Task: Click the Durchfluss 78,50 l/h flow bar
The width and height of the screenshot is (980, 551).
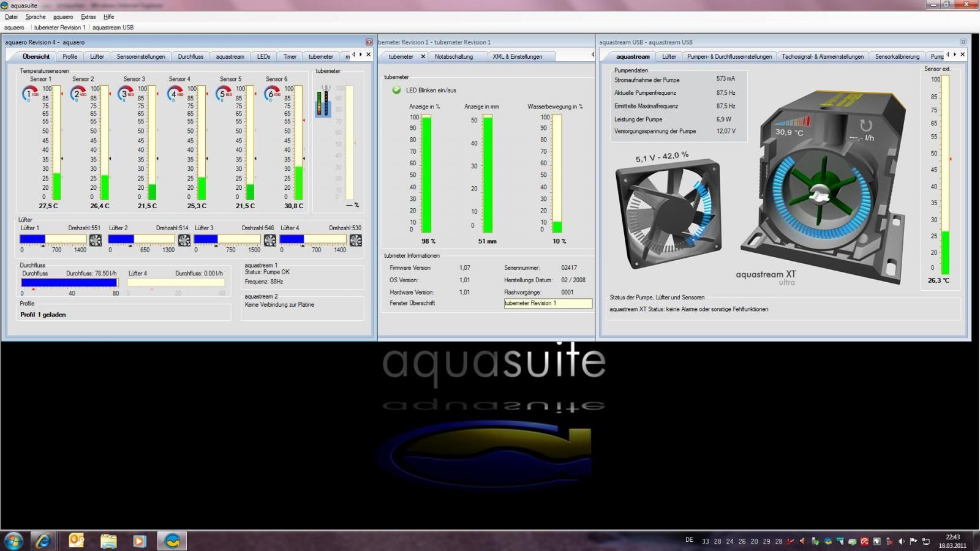Action: 69,283
